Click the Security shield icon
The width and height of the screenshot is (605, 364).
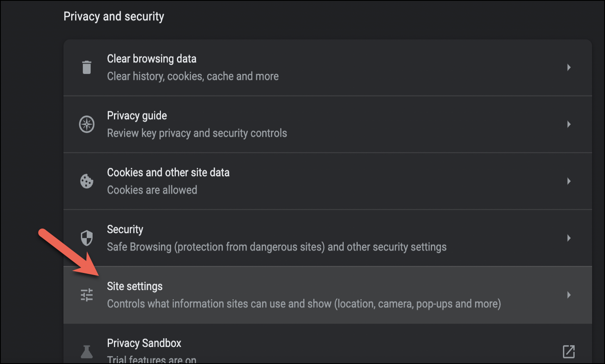[86, 238]
